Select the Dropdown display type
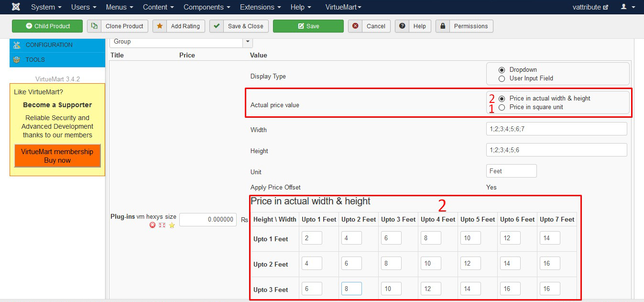The height and width of the screenshot is (302, 644). coord(502,70)
